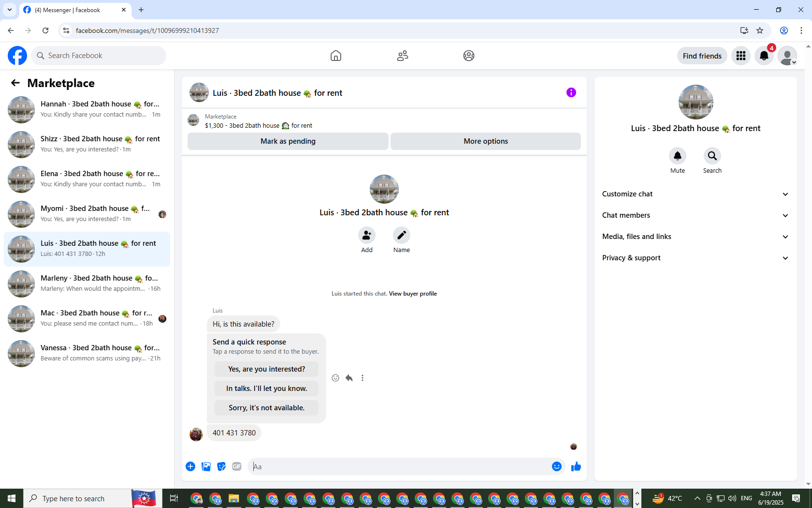Send quick response 'In talks. I'll let you know.'
812x508 pixels.
[x=267, y=388]
